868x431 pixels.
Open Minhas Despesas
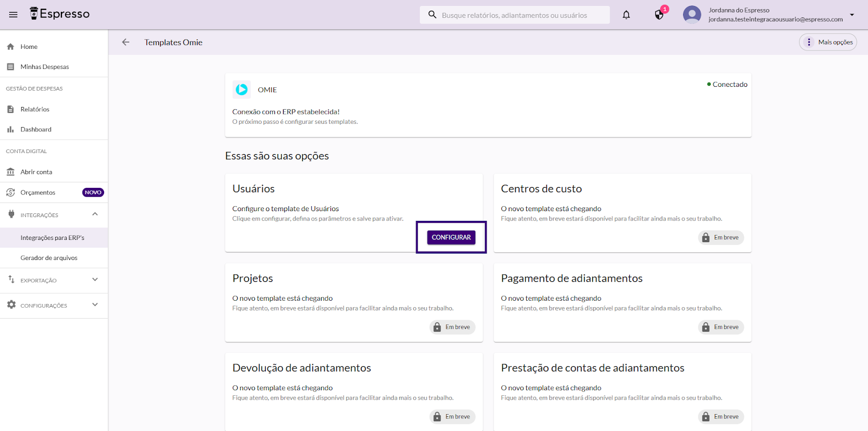coord(54,67)
